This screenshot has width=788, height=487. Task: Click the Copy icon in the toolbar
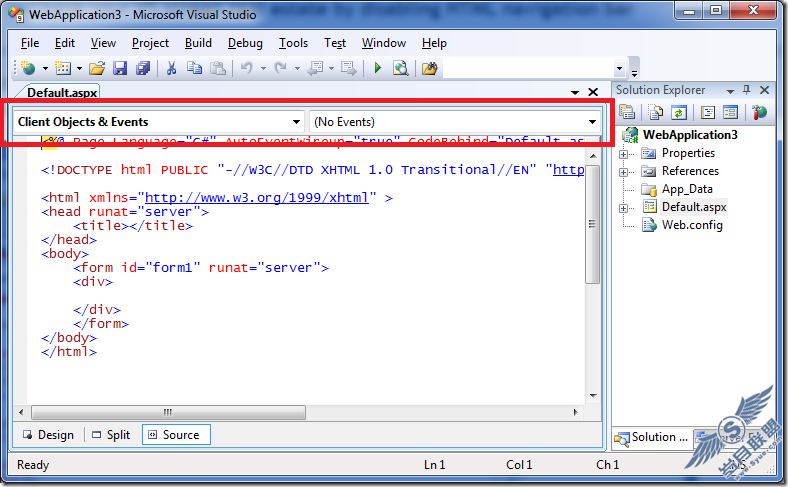tap(194, 68)
